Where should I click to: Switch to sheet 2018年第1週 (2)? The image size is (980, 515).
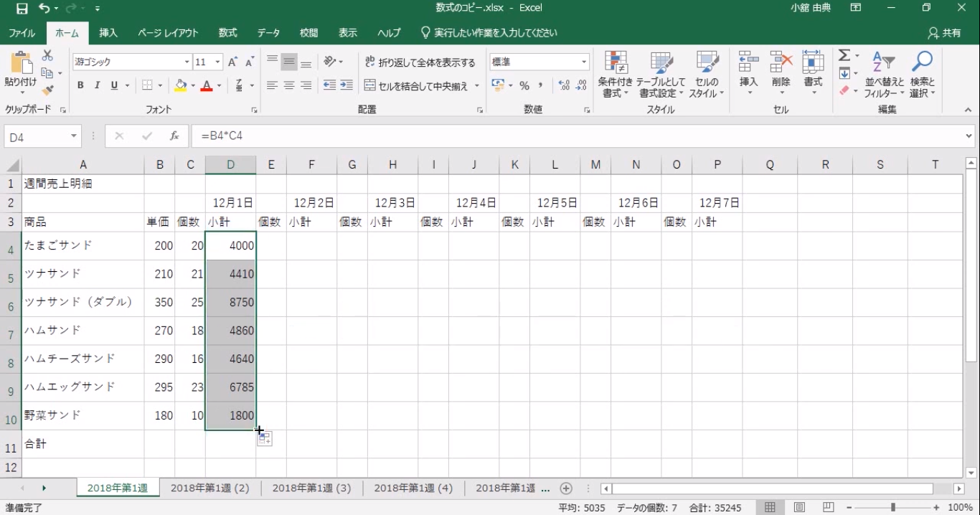coord(209,488)
